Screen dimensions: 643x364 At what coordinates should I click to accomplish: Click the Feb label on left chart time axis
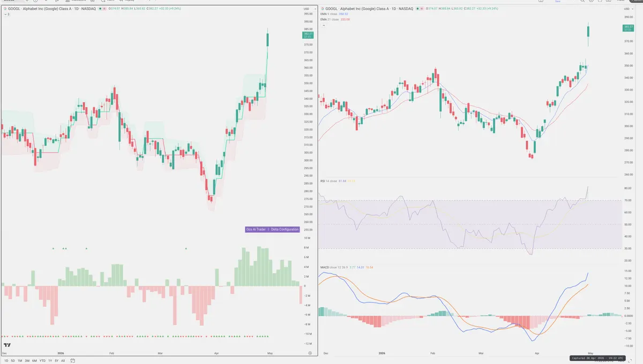111,353
